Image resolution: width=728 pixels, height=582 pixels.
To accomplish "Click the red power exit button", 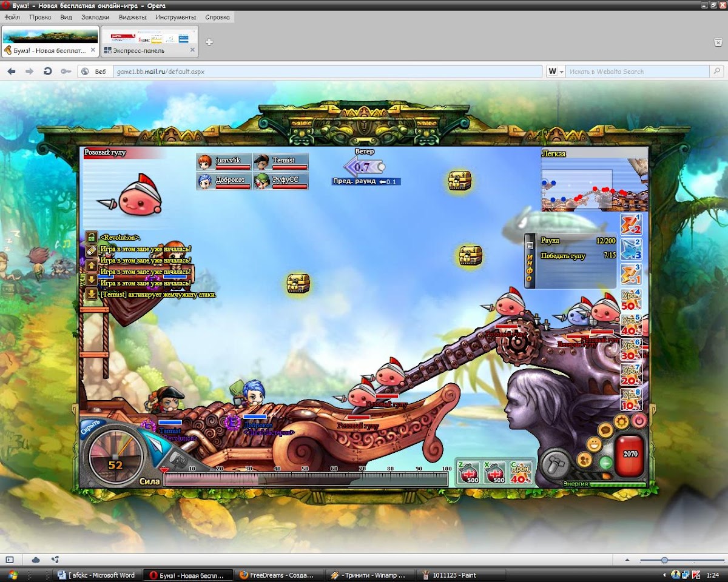I will coord(639,420).
